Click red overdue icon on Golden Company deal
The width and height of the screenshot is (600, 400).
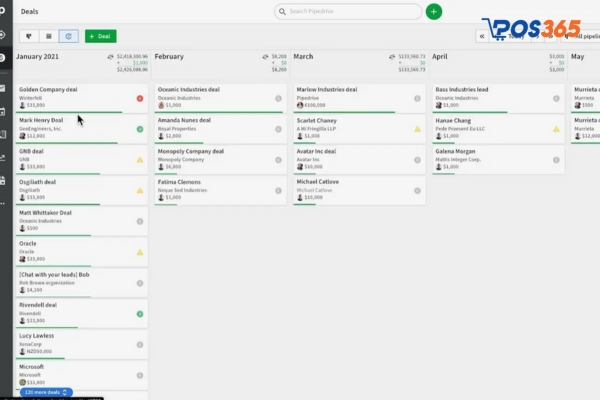pyautogui.click(x=140, y=98)
